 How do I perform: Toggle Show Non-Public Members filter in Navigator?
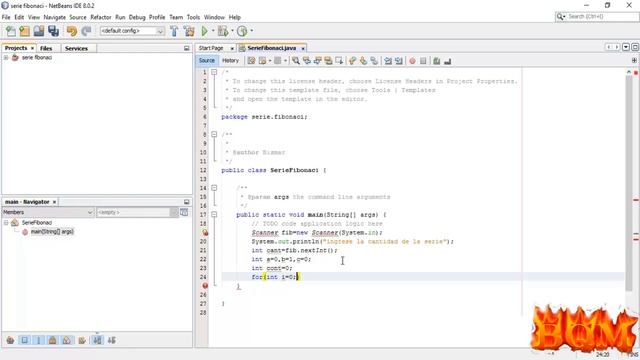click(53, 340)
